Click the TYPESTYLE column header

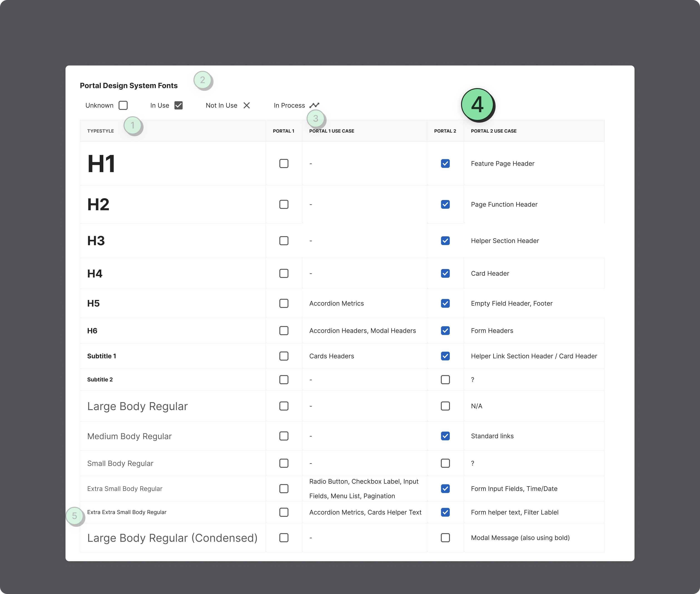click(100, 131)
